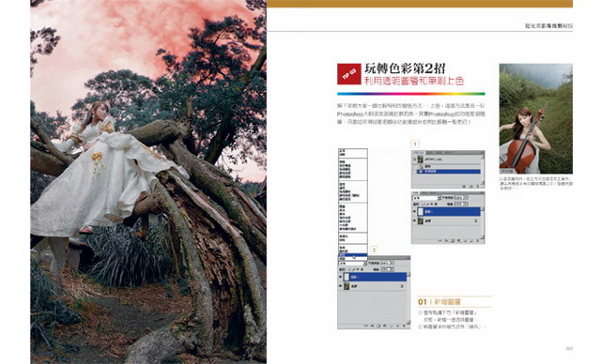Click the new snapshot icon in the History panel
601x364 pixels.
[x=471, y=187]
